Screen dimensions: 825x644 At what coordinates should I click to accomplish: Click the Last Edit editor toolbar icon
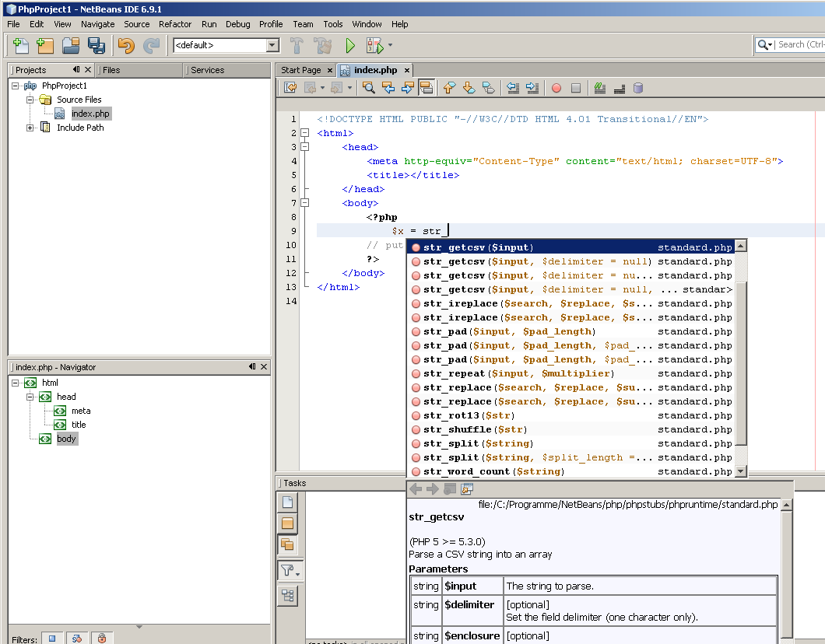click(290, 88)
